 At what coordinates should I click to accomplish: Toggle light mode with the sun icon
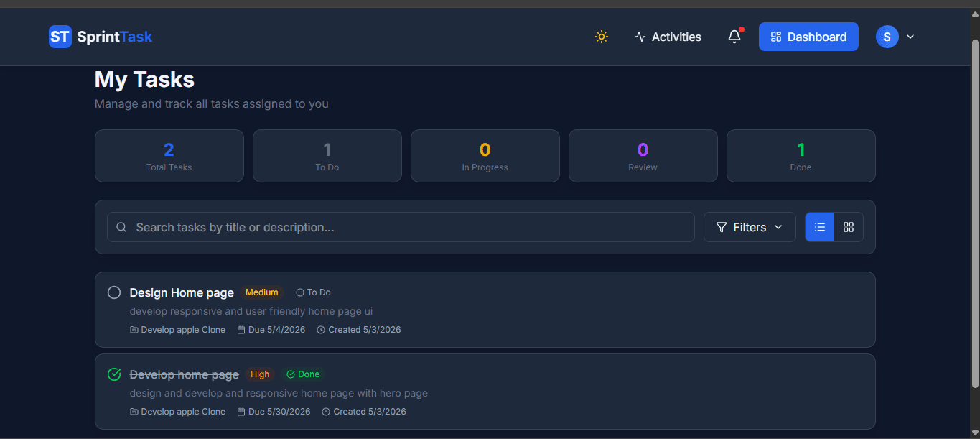pyautogui.click(x=602, y=37)
